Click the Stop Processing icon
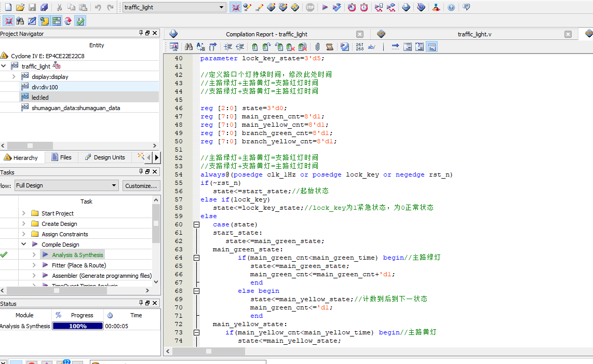 coord(310,7)
